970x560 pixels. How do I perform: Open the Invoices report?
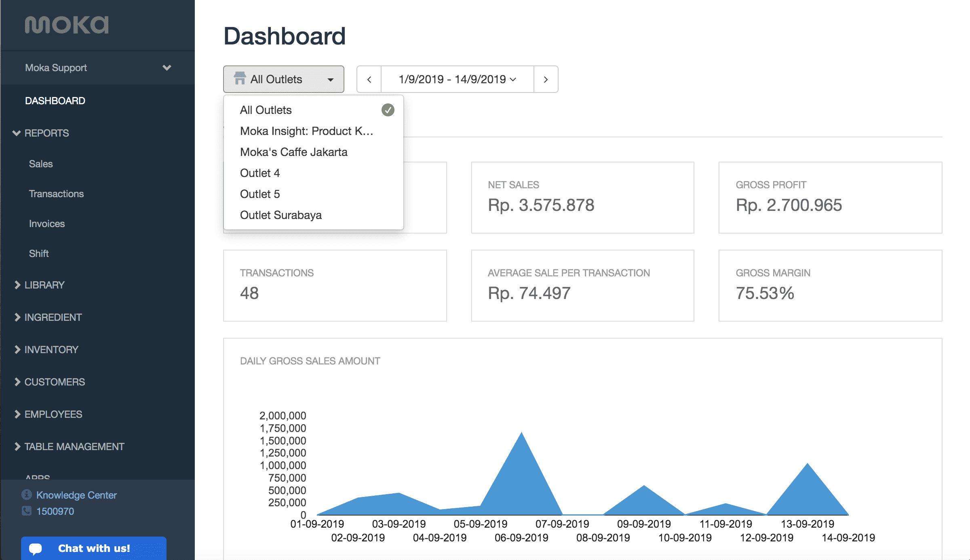click(x=47, y=223)
